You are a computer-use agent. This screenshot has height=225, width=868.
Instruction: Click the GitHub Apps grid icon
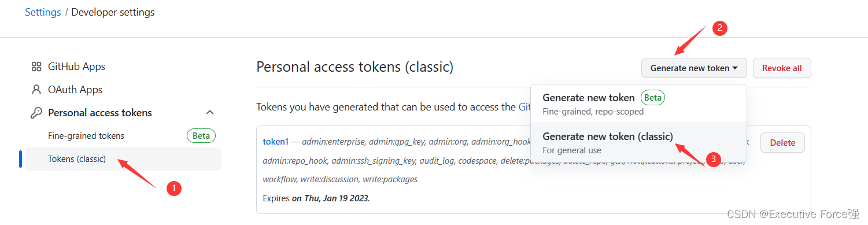[36, 67]
